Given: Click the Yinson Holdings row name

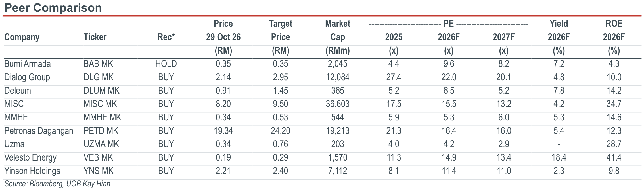Looking at the screenshot, I should (x=32, y=171).
